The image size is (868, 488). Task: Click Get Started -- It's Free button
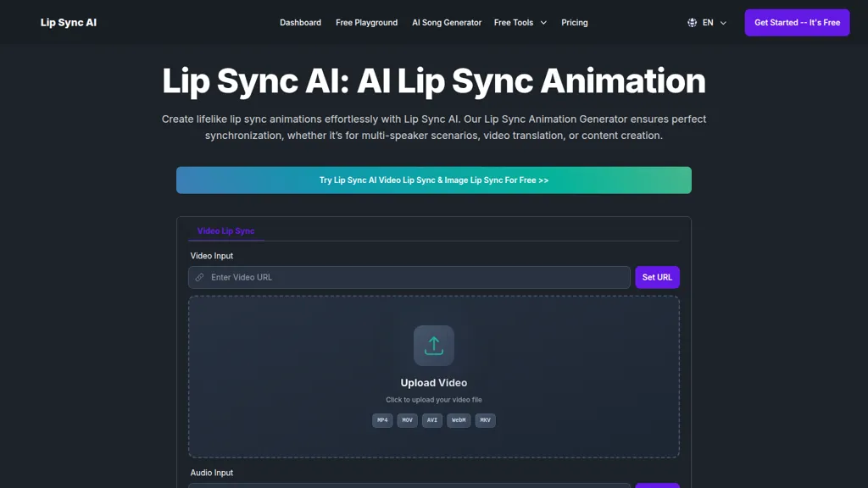797,23
